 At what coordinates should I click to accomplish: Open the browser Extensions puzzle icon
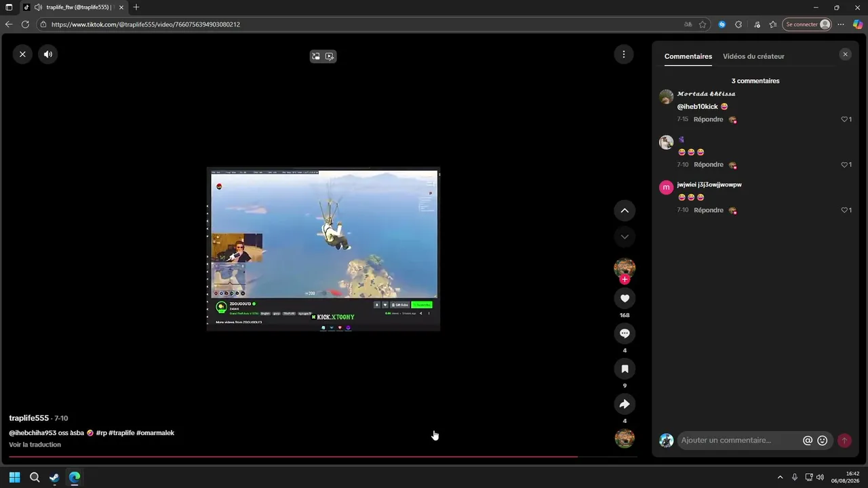point(738,24)
